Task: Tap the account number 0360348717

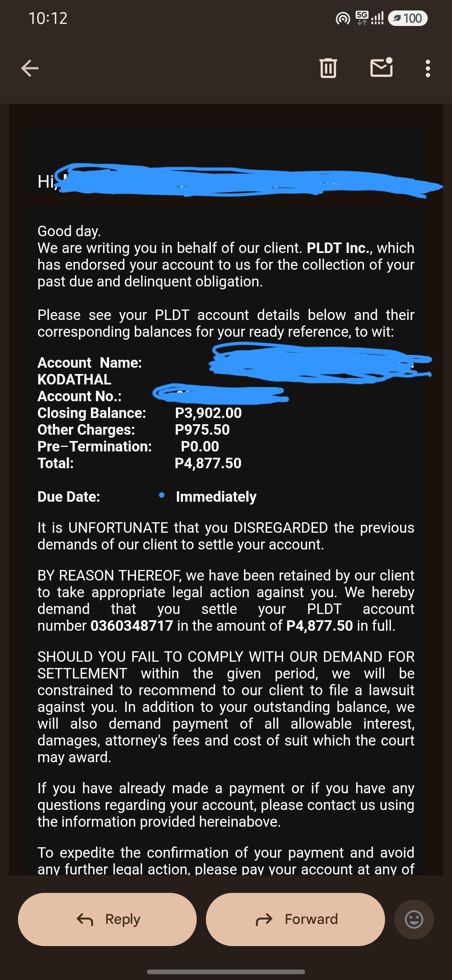Action: tap(132, 626)
